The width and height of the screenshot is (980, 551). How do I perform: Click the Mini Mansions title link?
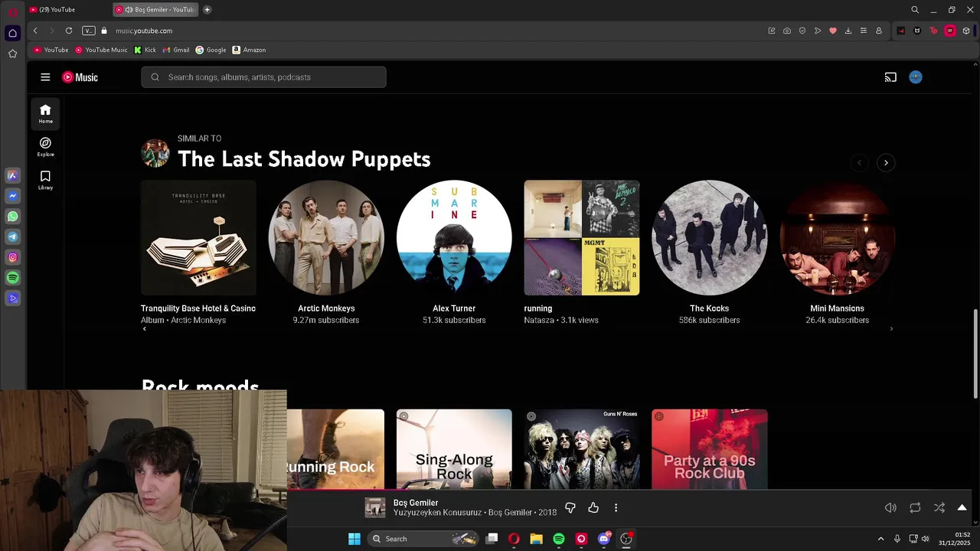838,308
